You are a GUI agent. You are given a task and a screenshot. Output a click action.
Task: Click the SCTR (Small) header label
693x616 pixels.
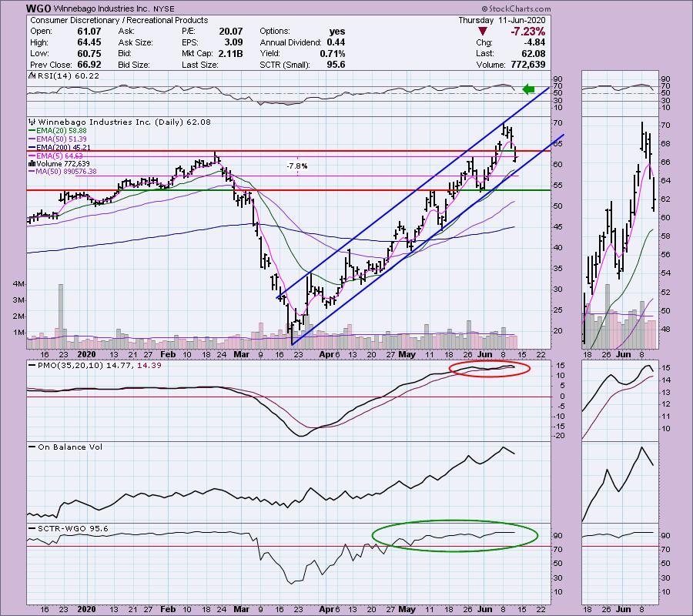pos(285,65)
